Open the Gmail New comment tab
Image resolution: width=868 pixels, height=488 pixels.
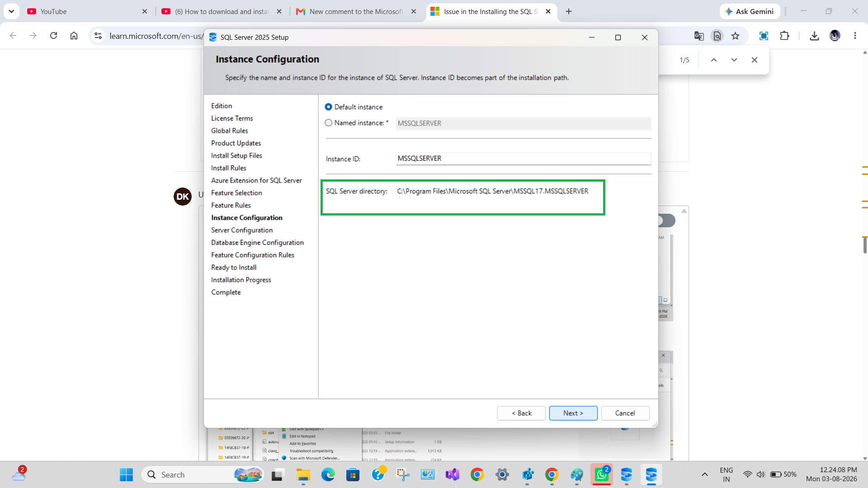[356, 11]
